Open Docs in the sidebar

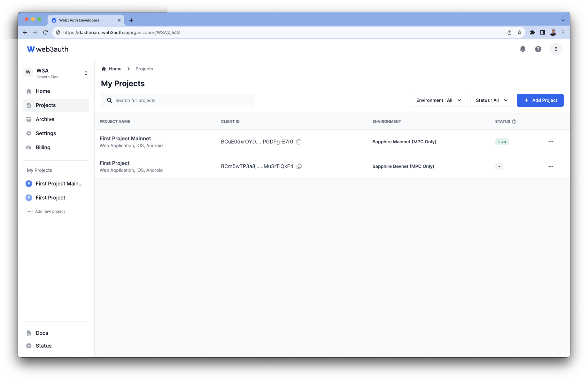(x=56, y=333)
